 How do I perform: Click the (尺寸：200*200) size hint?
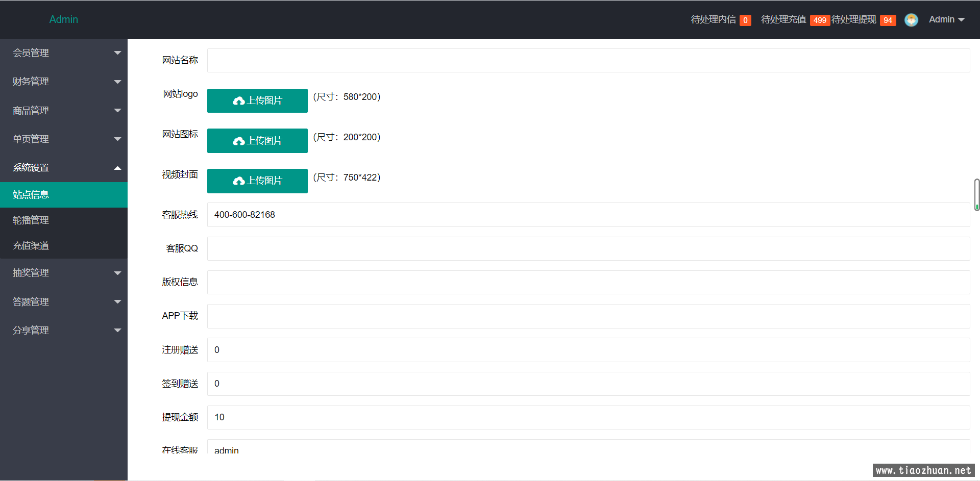click(347, 137)
